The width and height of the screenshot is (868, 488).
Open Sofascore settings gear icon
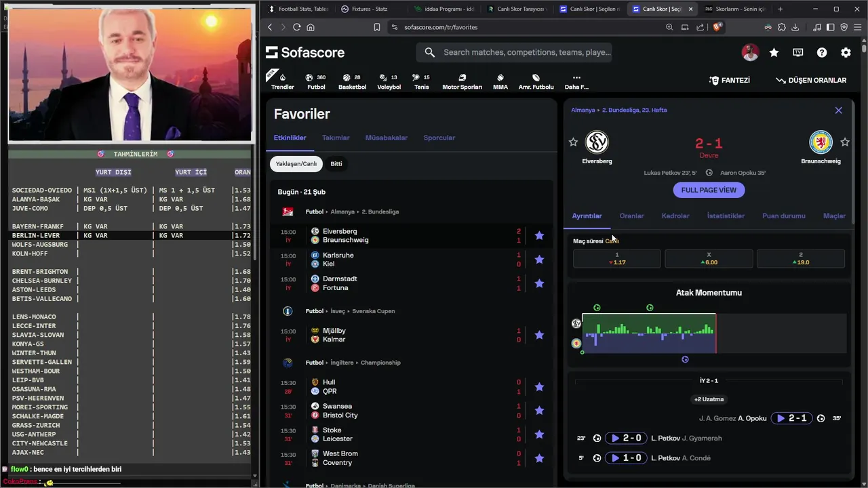(x=846, y=52)
